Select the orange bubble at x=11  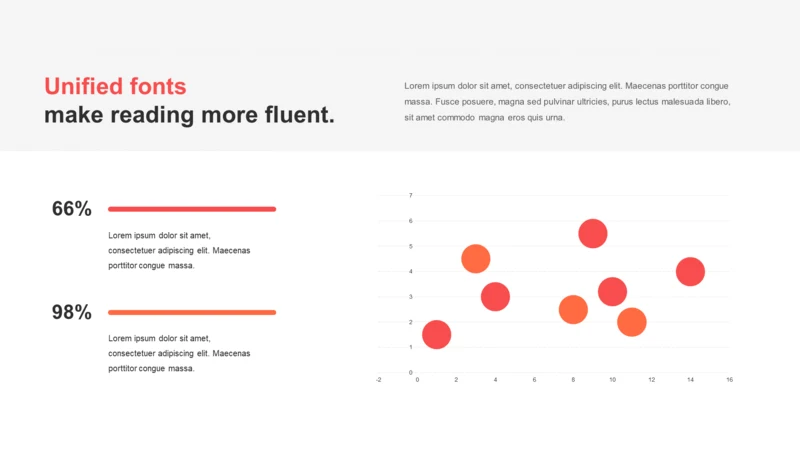tap(632, 322)
